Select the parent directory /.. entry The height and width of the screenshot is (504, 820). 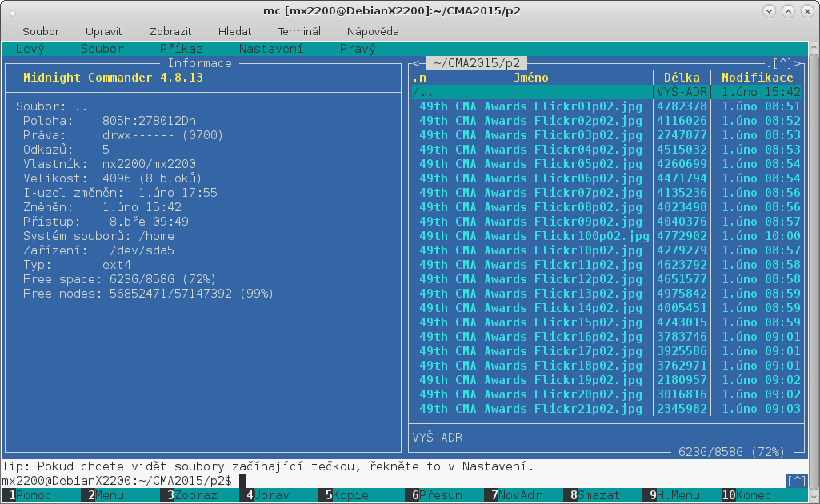[424, 92]
